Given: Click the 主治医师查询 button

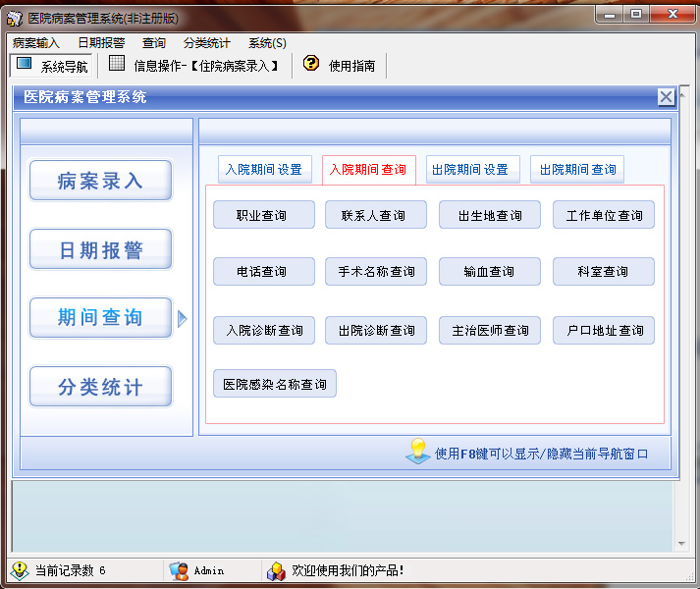Looking at the screenshot, I should coord(490,331).
